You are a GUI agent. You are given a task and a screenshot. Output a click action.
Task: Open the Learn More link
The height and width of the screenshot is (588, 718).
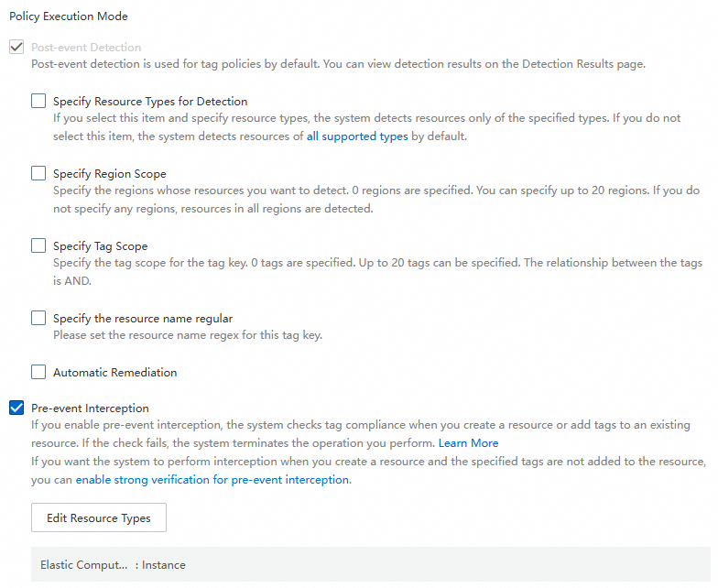click(x=468, y=443)
